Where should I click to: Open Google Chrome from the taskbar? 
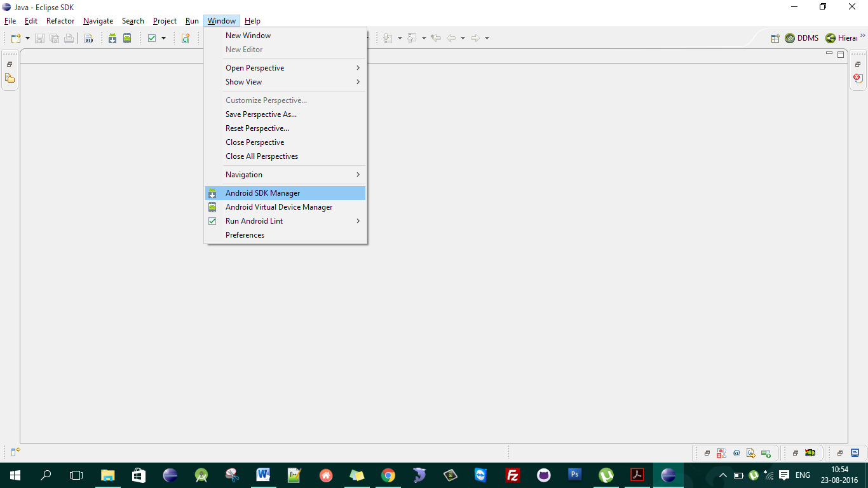[x=388, y=475]
